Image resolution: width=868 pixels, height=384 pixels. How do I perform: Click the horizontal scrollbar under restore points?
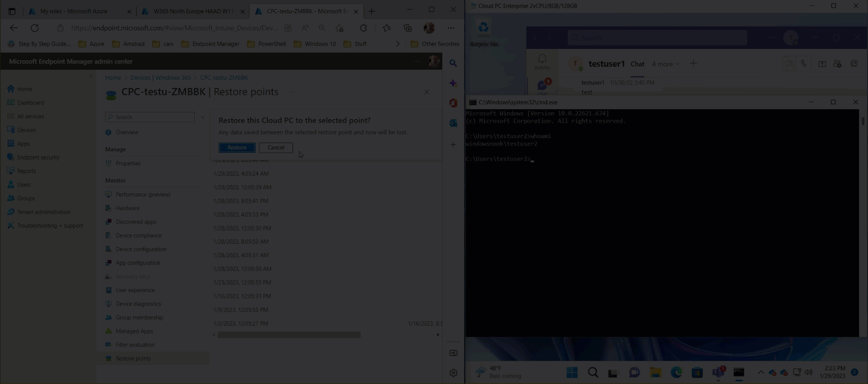coord(289,335)
